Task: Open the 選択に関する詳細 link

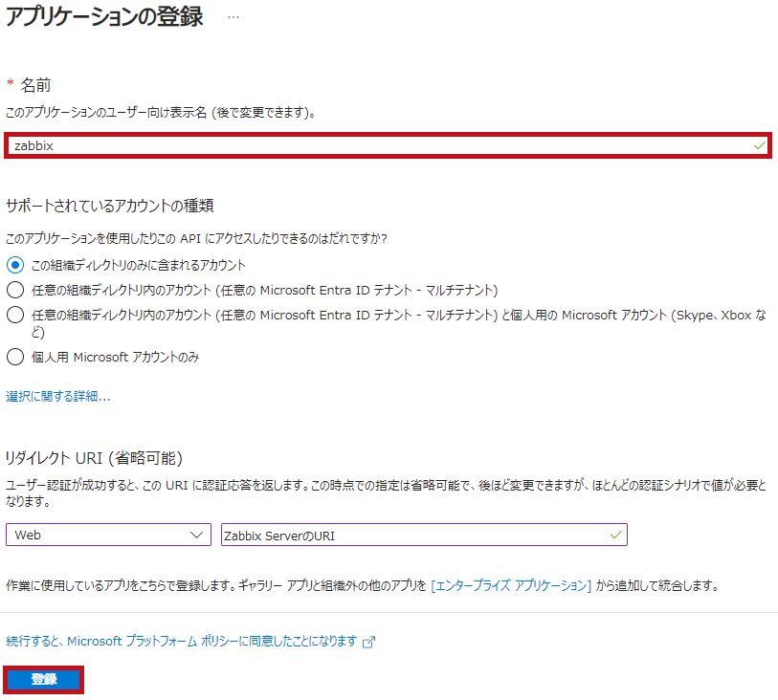Action: coord(58,397)
